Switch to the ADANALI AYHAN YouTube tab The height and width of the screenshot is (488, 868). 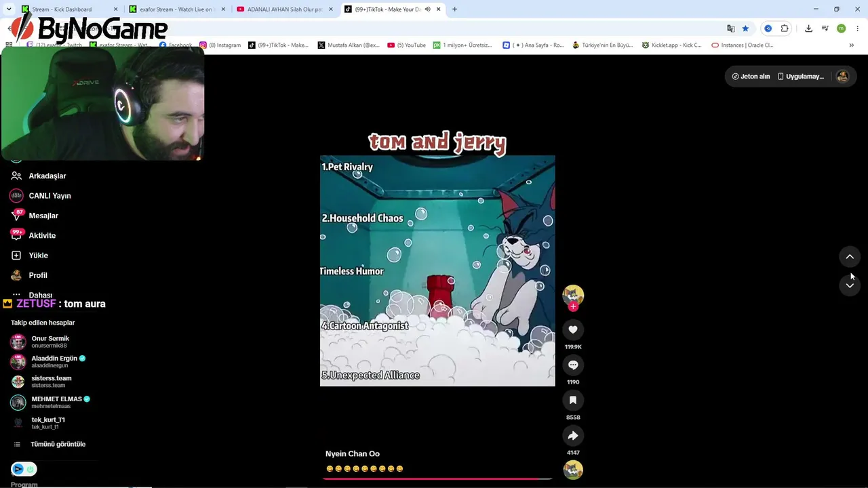(x=283, y=9)
